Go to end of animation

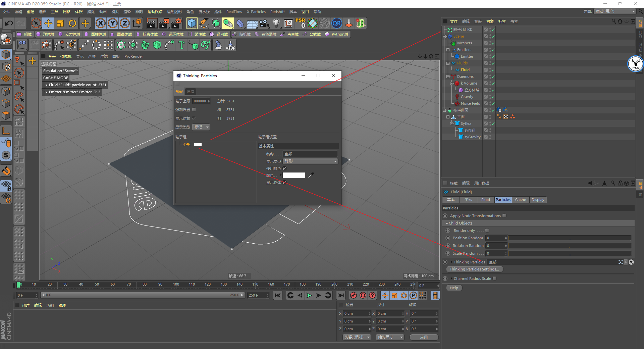tap(341, 295)
